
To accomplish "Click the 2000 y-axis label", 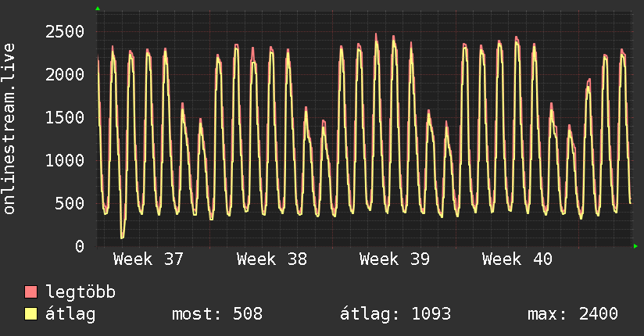I will point(65,74).
